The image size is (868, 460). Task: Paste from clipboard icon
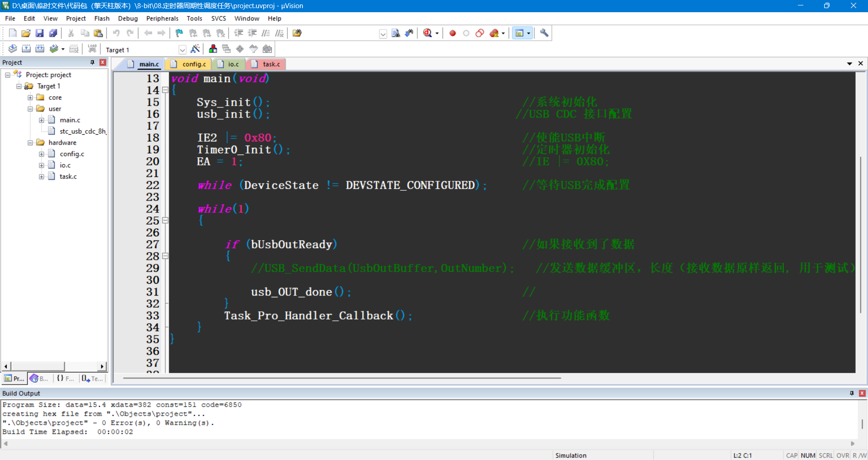point(98,33)
